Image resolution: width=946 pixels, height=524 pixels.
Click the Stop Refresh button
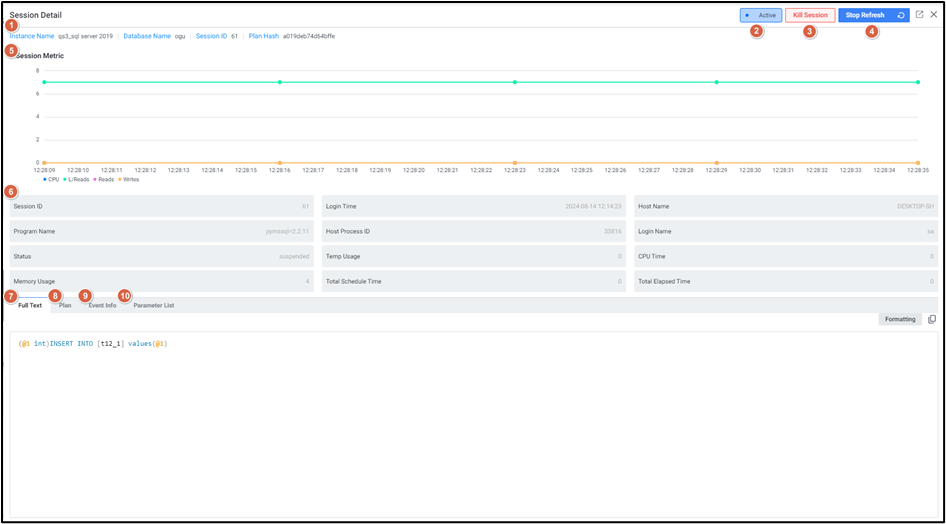[865, 15]
